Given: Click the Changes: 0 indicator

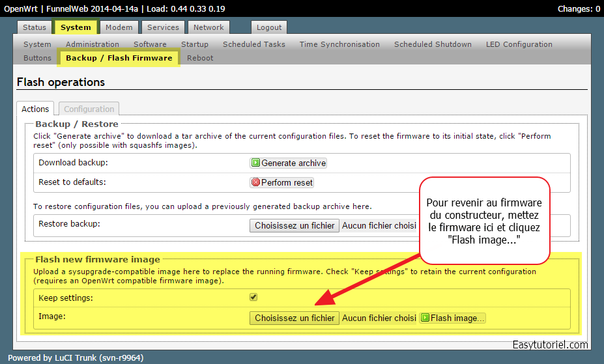Looking at the screenshot, I should (x=579, y=9).
